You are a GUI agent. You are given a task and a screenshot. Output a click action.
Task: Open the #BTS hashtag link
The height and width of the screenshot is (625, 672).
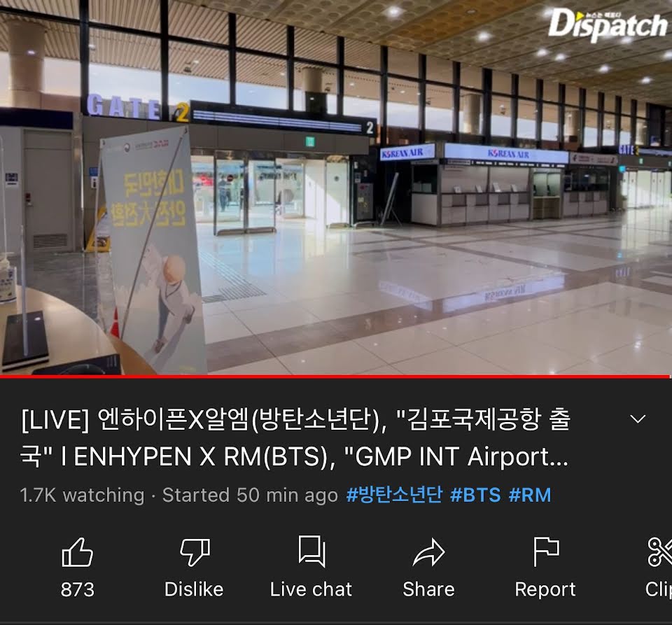point(475,495)
